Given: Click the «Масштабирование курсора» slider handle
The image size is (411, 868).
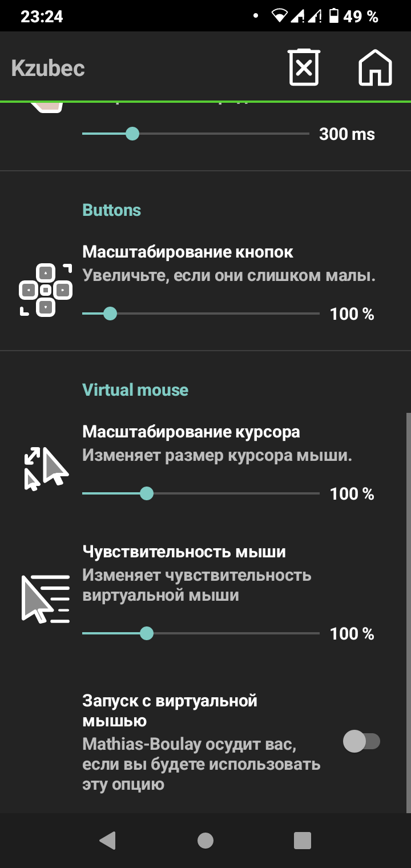Looking at the screenshot, I should [148, 493].
